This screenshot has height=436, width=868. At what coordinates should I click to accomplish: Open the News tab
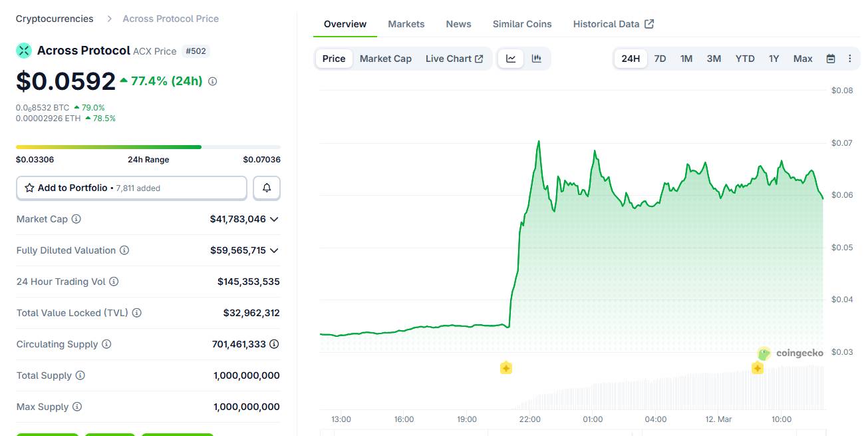458,24
